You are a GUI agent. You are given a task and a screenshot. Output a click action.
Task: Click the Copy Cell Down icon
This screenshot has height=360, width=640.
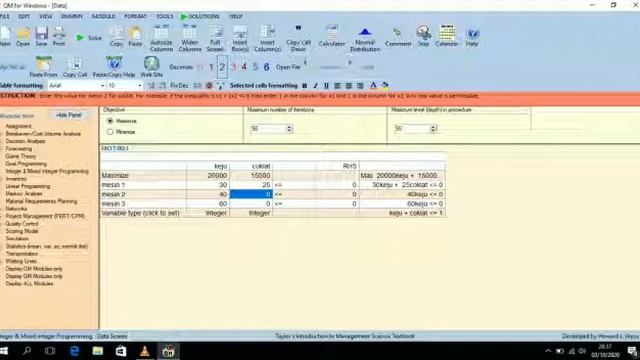tap(298, 38)
